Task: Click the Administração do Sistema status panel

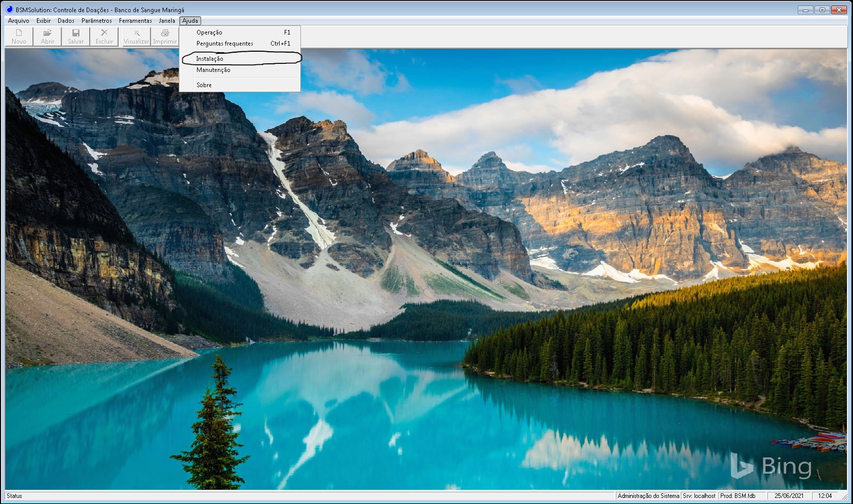Action: click(x=648, y=496)
